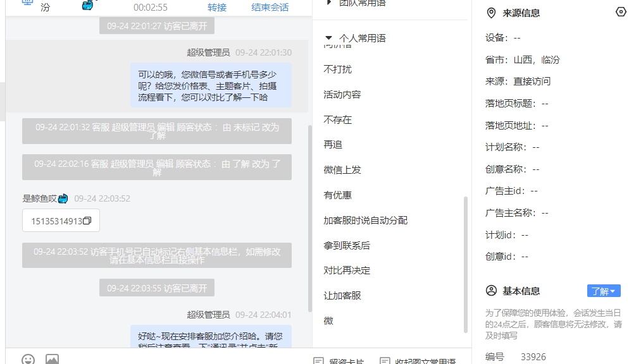Image resolution: width=629 pixels, height=364 pixels.
Task: Click the 创意id field
Action: pos(507,257)
